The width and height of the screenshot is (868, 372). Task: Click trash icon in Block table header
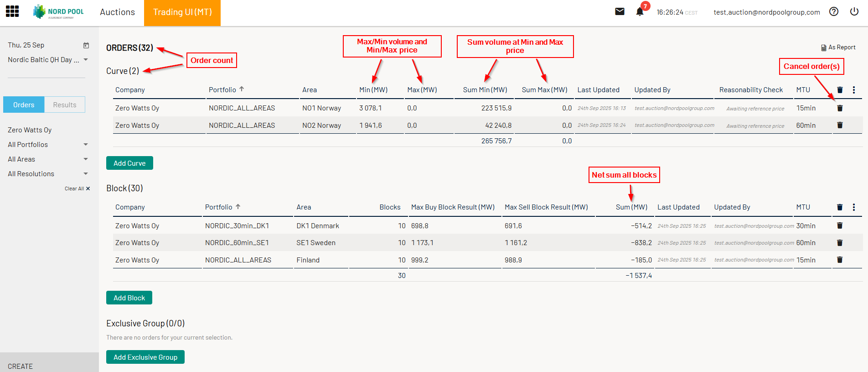click(840, 207)
